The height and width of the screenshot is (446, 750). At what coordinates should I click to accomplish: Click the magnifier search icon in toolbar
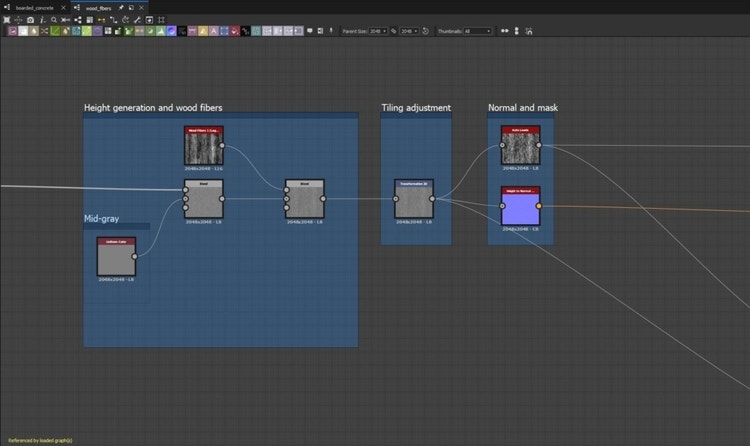tap(53, 19)
